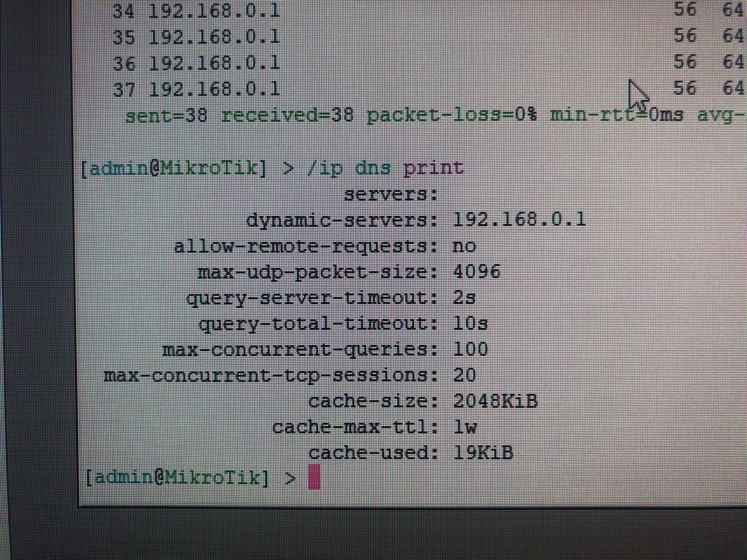Click query-total-timeout value 10s
Viewport: 747px width, 560px height.
[x=470, y=323]
